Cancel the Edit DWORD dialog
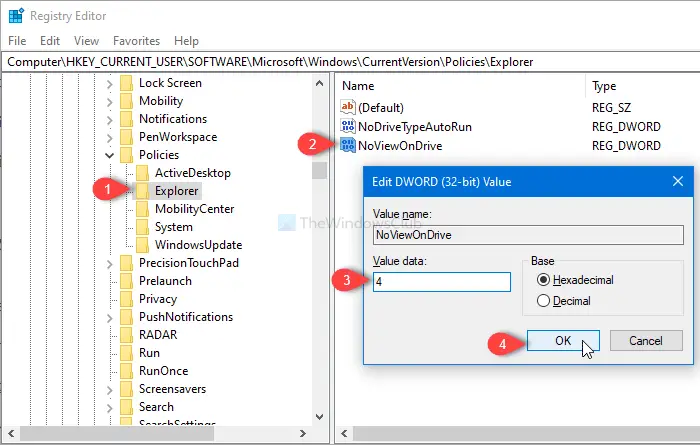The height and width of the screenshot is (445, 700). [646, 341]
